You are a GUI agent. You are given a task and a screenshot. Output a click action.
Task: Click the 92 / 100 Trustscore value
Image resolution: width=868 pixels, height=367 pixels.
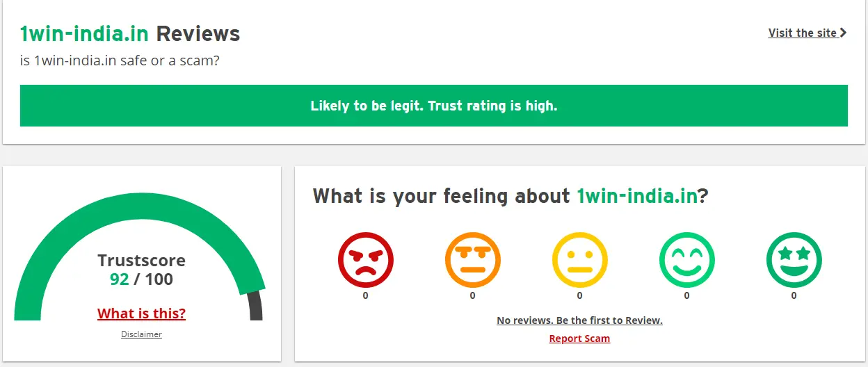[142, 279]
